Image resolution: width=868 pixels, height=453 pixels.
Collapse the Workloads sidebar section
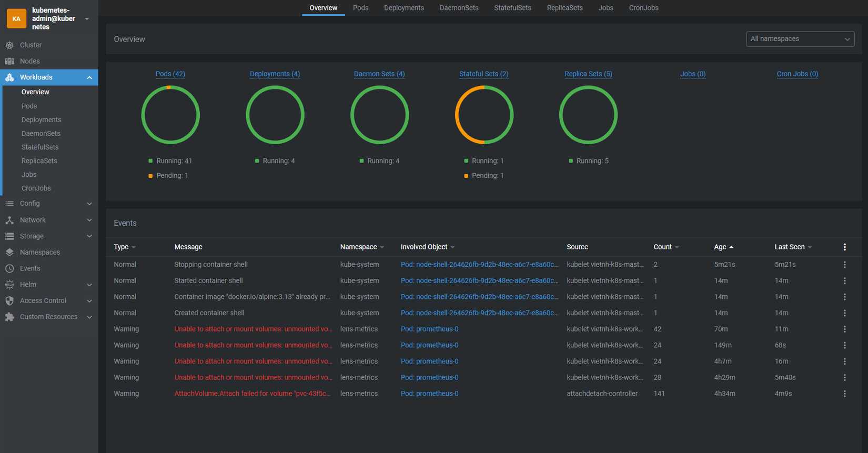[x=89, y=78]
